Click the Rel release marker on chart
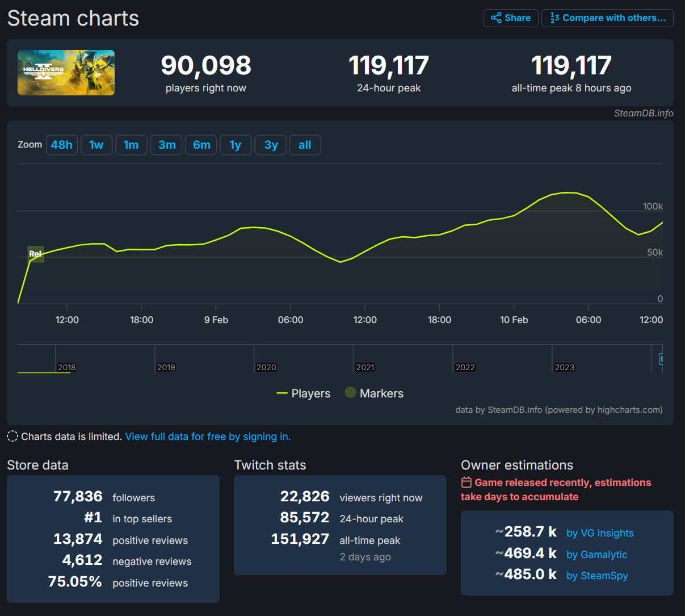The image size is (685, 616). point(35,254)
